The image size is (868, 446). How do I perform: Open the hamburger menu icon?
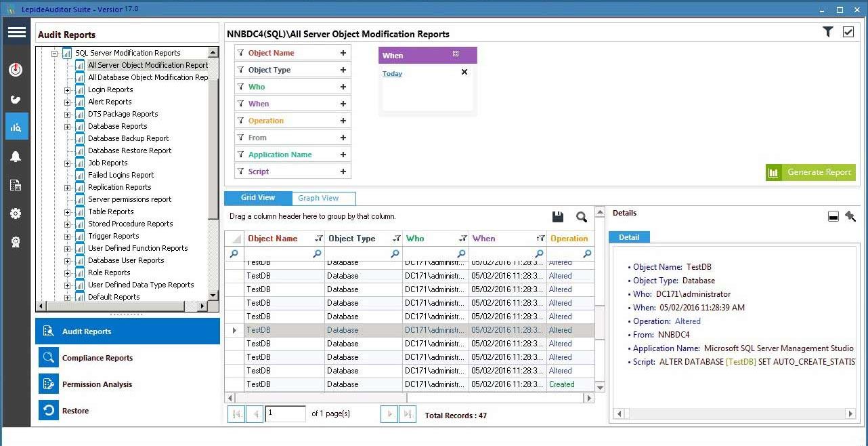pos(17,33)
